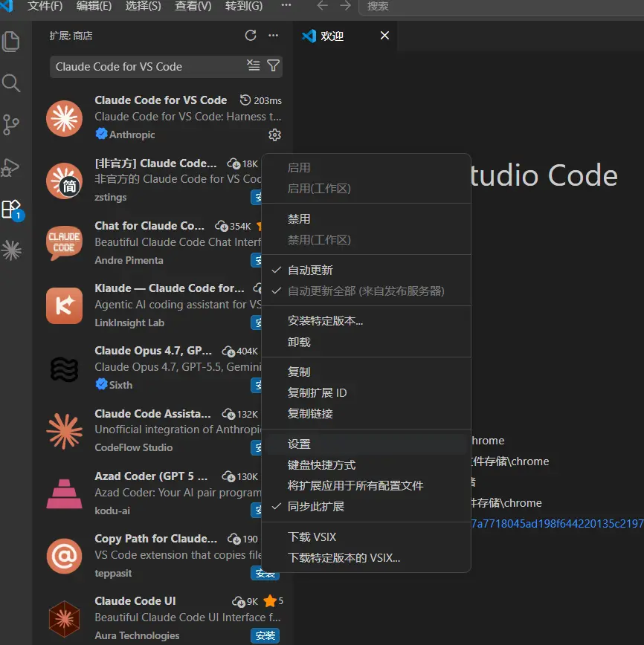Open the overflow menu after 转到(G)
The width and height of the screenshot is (644, 645).
286,5
